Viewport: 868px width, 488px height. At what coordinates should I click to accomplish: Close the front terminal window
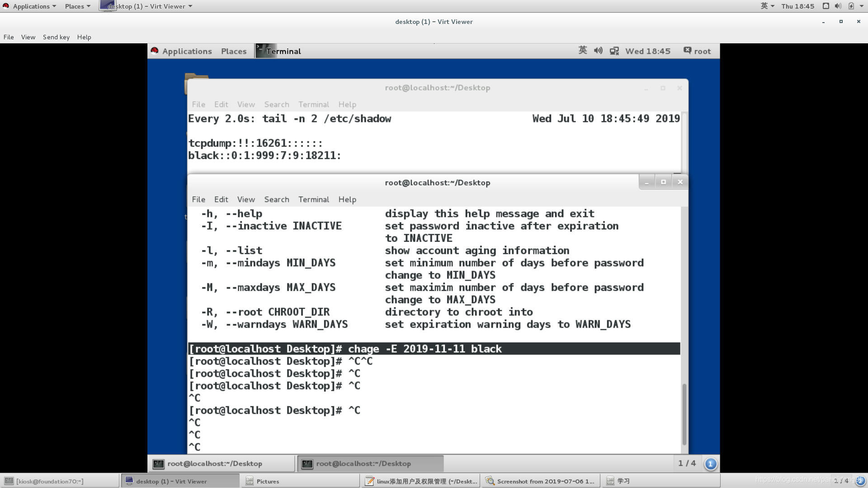(680, 182)
